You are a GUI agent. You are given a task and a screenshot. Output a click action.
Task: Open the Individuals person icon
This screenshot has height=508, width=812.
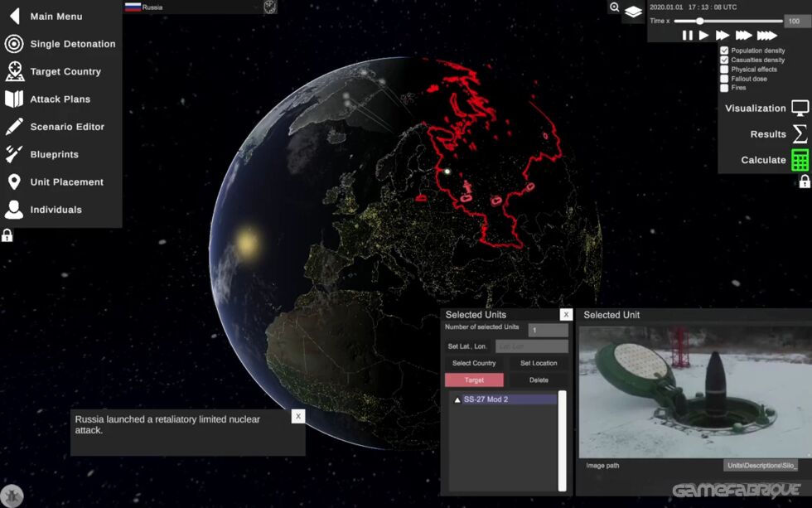[x=14, y=210]
